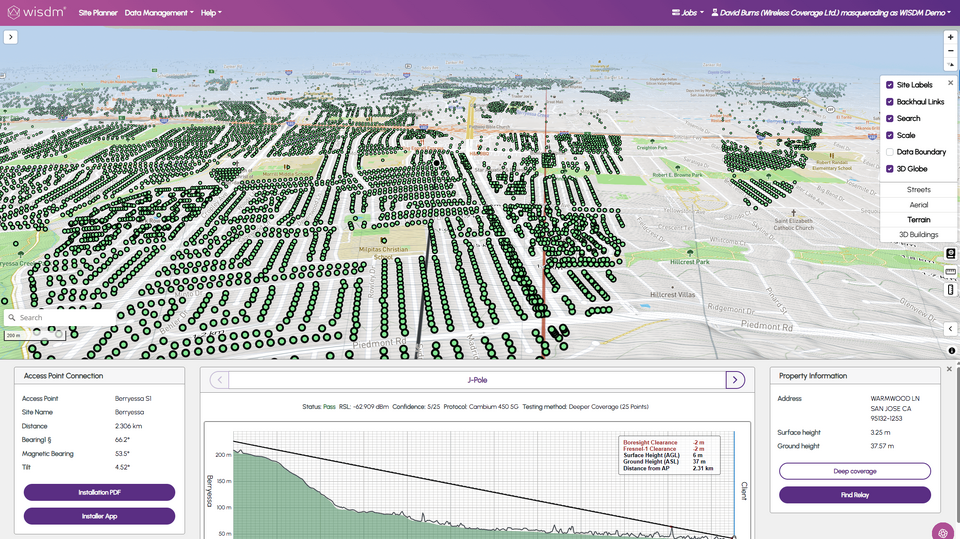The width and height of the screenshot is (960, 539).
Task: Open the Help menu
Action: pyautogui.click(x=211, y=13)
